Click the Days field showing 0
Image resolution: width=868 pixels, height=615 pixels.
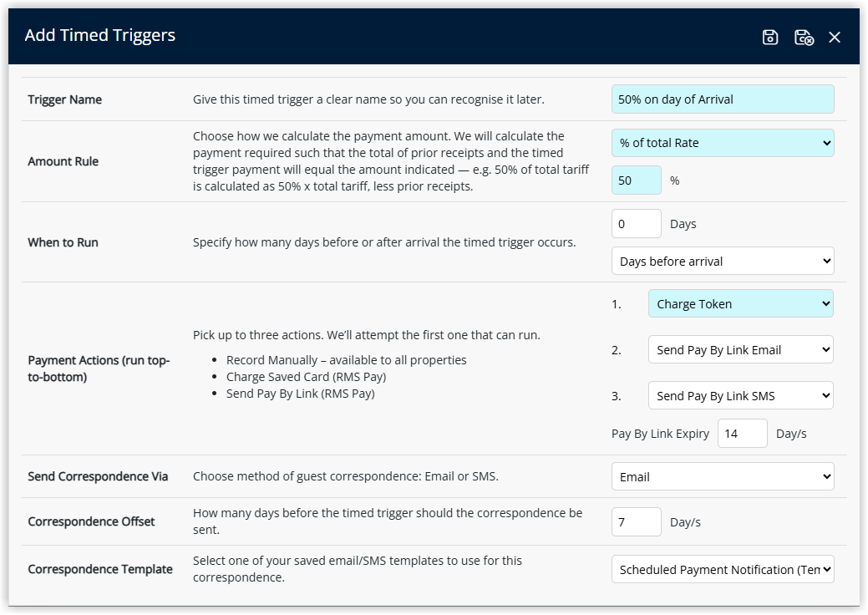[636, 224]
